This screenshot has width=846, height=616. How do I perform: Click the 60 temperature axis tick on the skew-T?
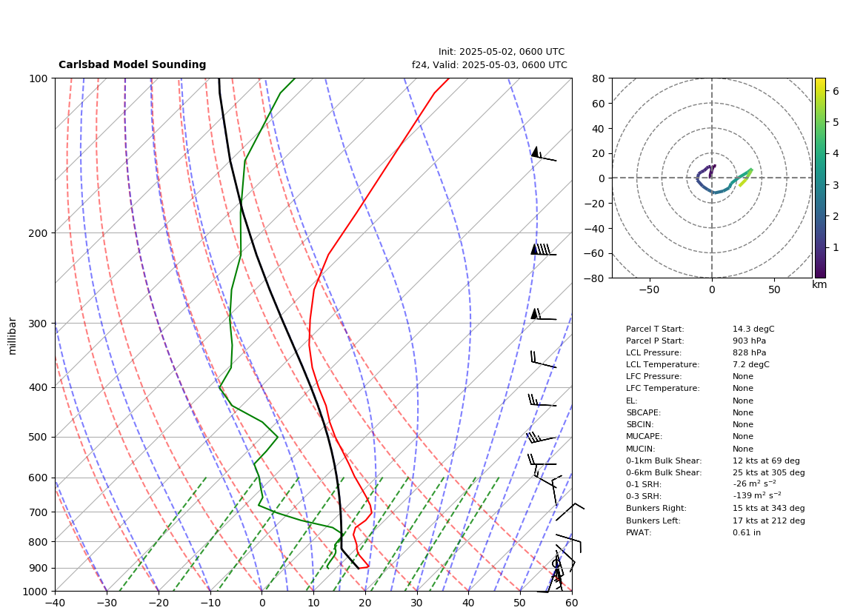[572, 603]
